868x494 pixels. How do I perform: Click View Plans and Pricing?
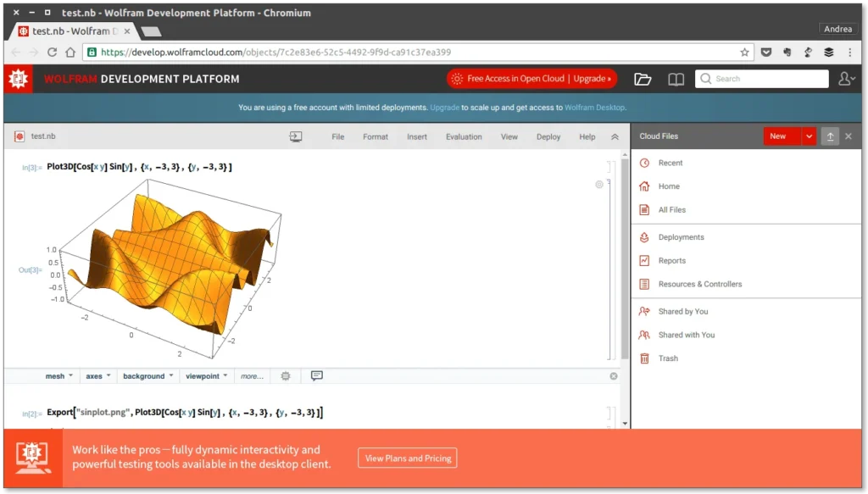point(407,458)
